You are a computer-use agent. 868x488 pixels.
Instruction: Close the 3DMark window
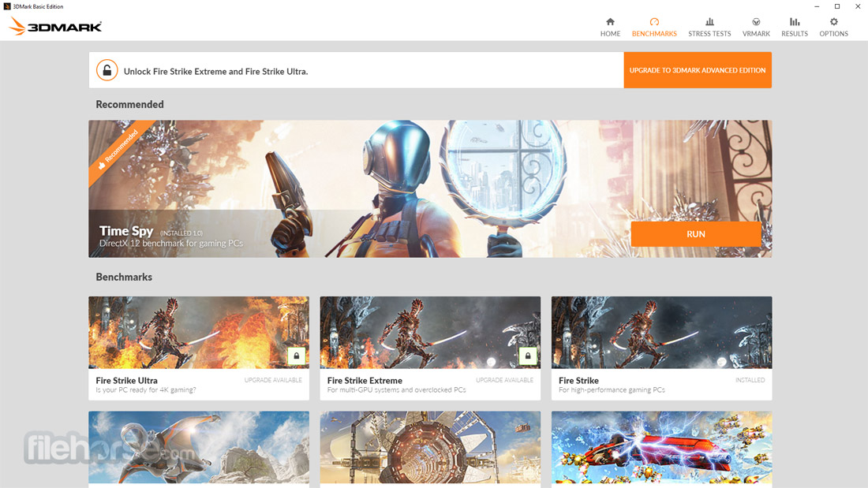coord(858,6)
